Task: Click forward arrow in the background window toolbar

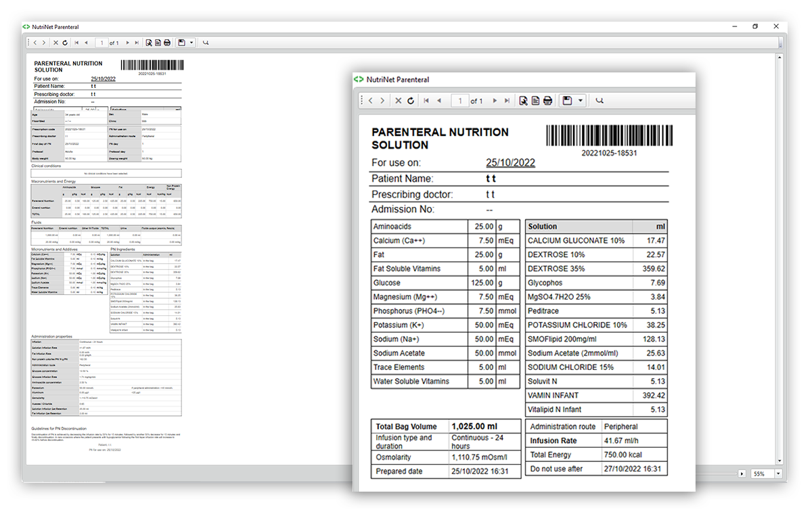Action: [x=43, y=43]
